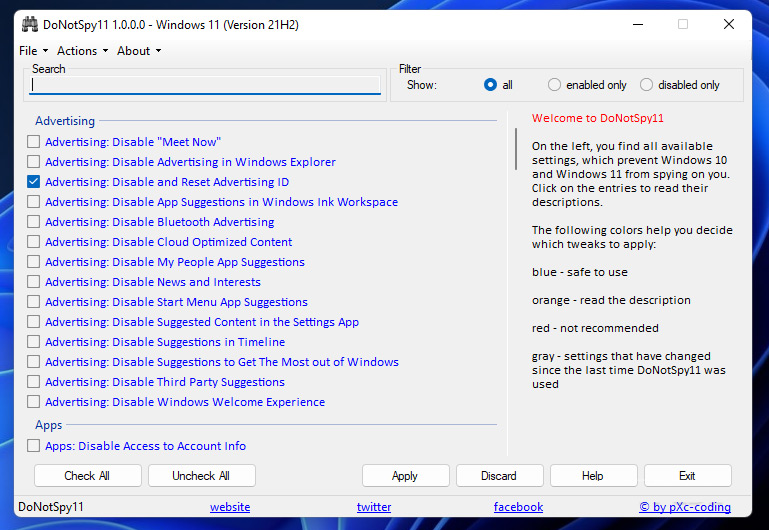The height and width of the screenshot is (530, 769).
Task: Select the 'enabled only' radio button
Action: [x=554, y=85]
